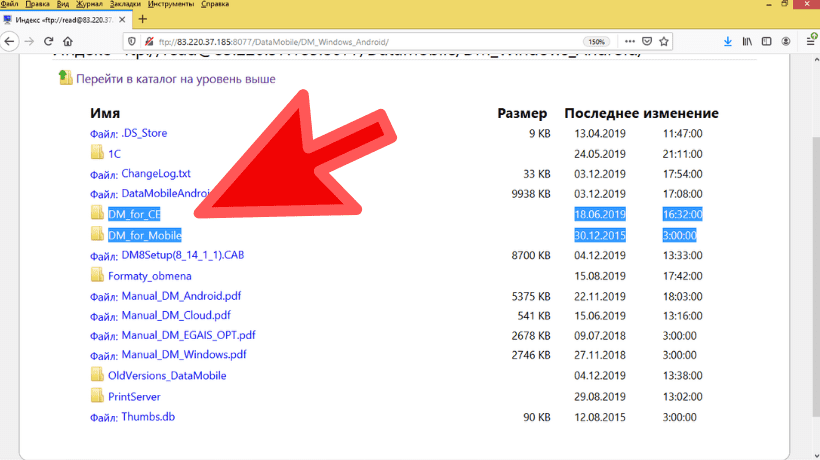Open the Formaty_obmena folder link
This screenshot has width=820, height=460.
(x=150, y=276)
